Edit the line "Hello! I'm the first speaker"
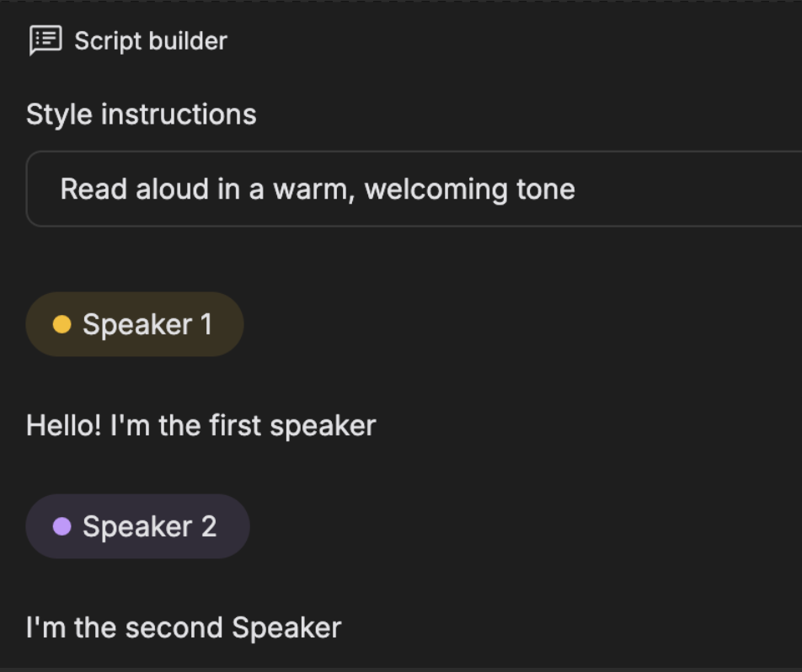 [201, 425]
